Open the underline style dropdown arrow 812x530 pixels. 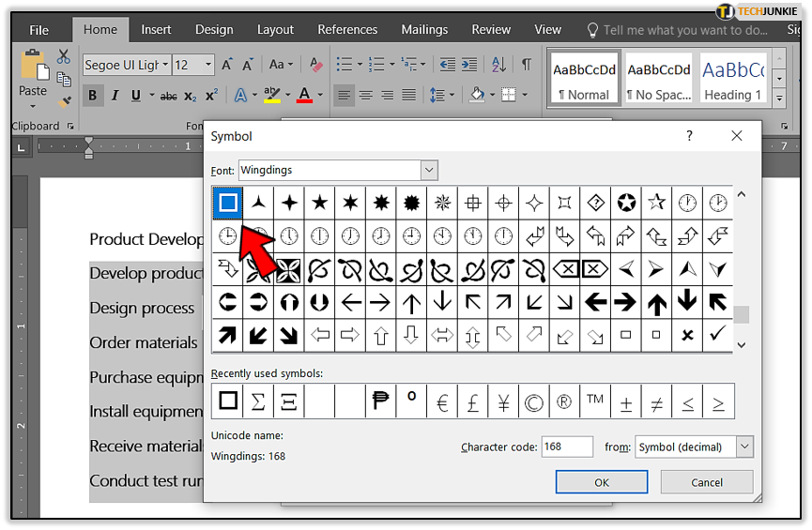coord(152,96)
